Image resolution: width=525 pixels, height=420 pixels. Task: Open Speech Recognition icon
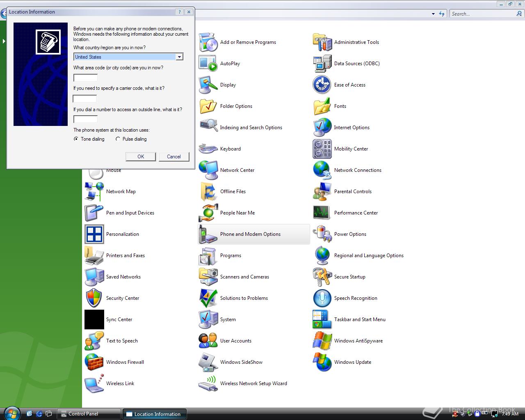click(322, 298)
